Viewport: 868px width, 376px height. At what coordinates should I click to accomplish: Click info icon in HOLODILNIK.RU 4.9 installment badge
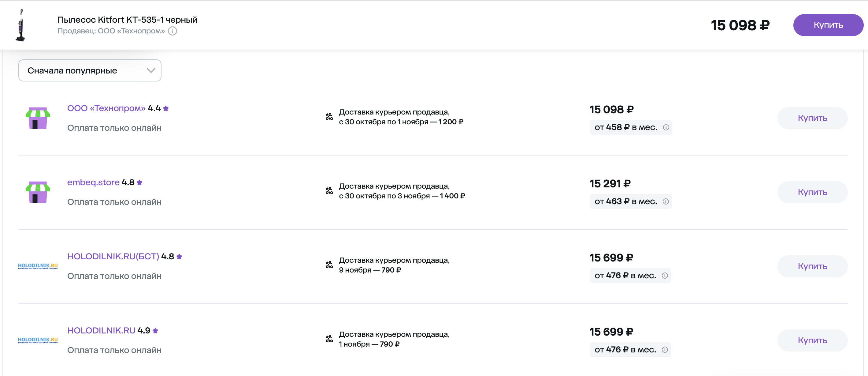(x=665, y=350)
